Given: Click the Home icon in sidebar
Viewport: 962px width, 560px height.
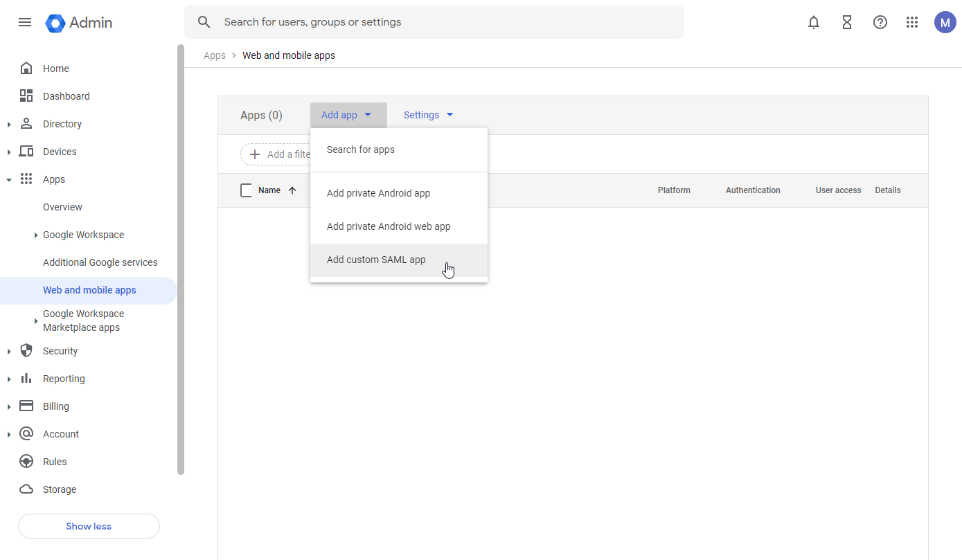Looking at the screenshot, I should [x=26, y=69].
